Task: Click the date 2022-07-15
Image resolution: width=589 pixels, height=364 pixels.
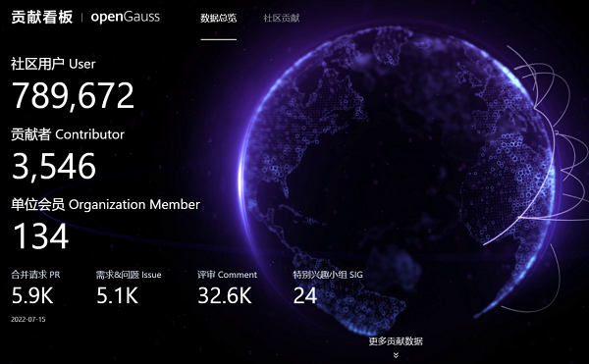Action: point(28,319)
